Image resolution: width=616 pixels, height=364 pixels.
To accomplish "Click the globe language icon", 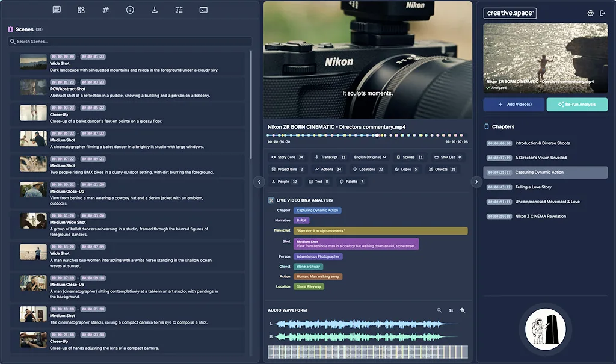I will coord(590,13).
